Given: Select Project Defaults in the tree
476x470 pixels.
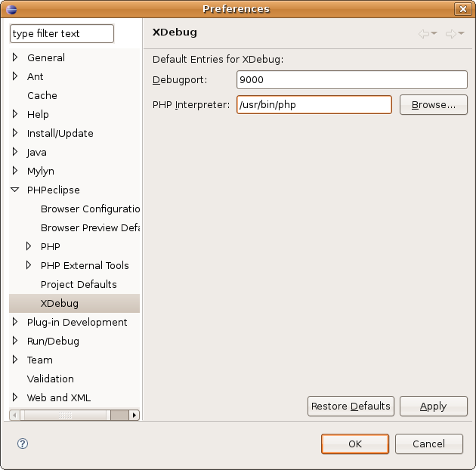Looking at the screenshot, I should (79, 284).
